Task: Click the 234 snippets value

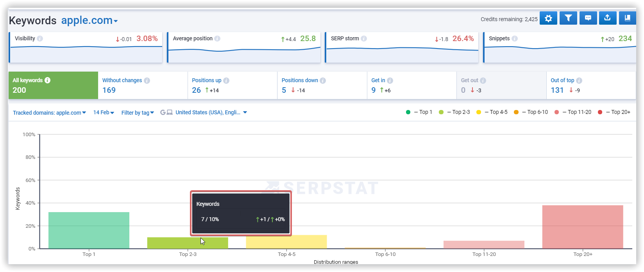Action: [x=625, y=38]
